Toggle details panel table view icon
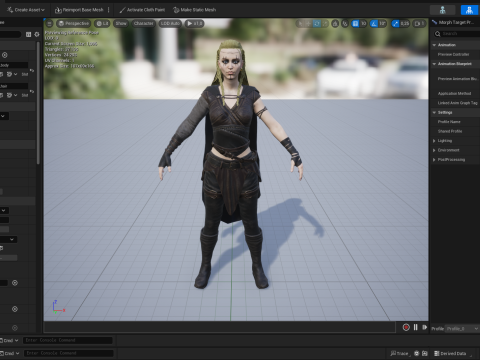Image resolution: width=480 pixels, height=360 pixels. click(28, 34)
